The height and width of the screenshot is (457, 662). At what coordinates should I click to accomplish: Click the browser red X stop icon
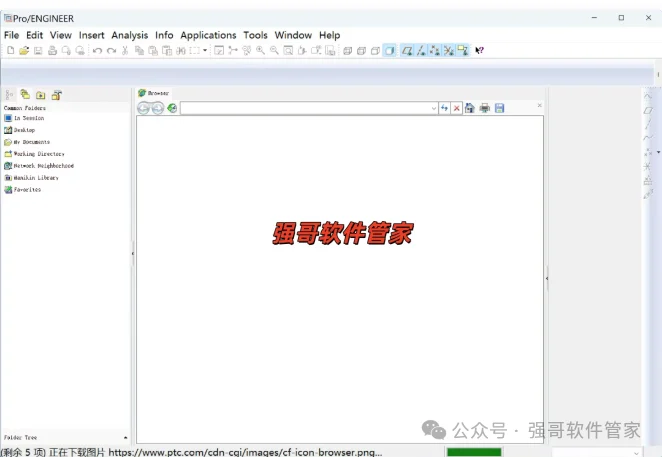point(456,108)
